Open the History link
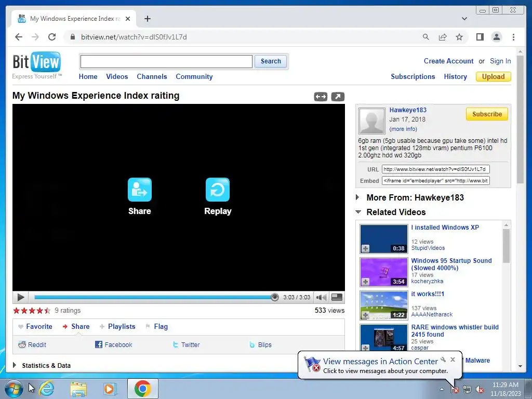The height and width of the screenshot is (399, 532). coord(455,77)
